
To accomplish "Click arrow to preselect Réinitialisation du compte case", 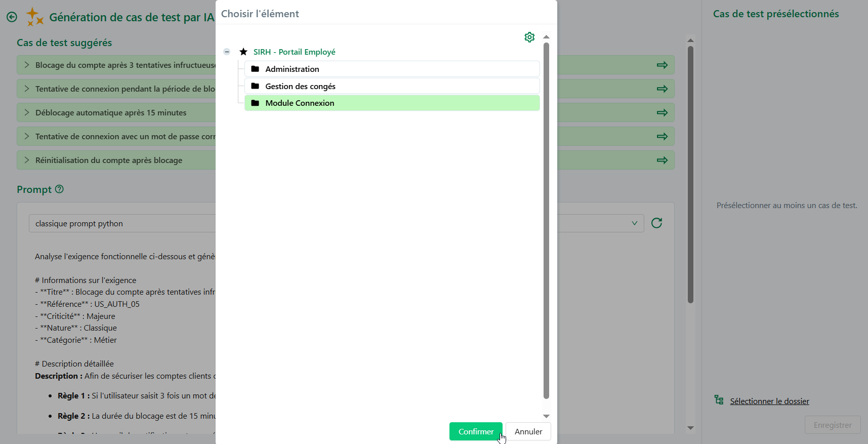I will (662, 160).
